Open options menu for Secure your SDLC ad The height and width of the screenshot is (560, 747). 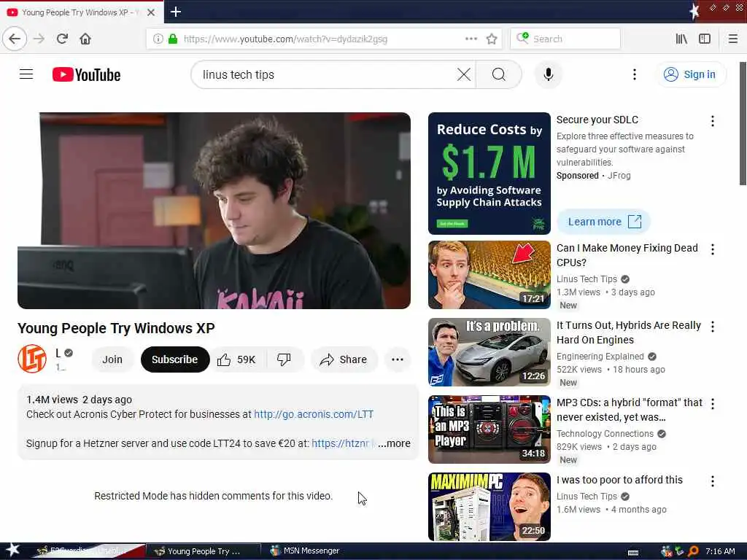(712, 121)
